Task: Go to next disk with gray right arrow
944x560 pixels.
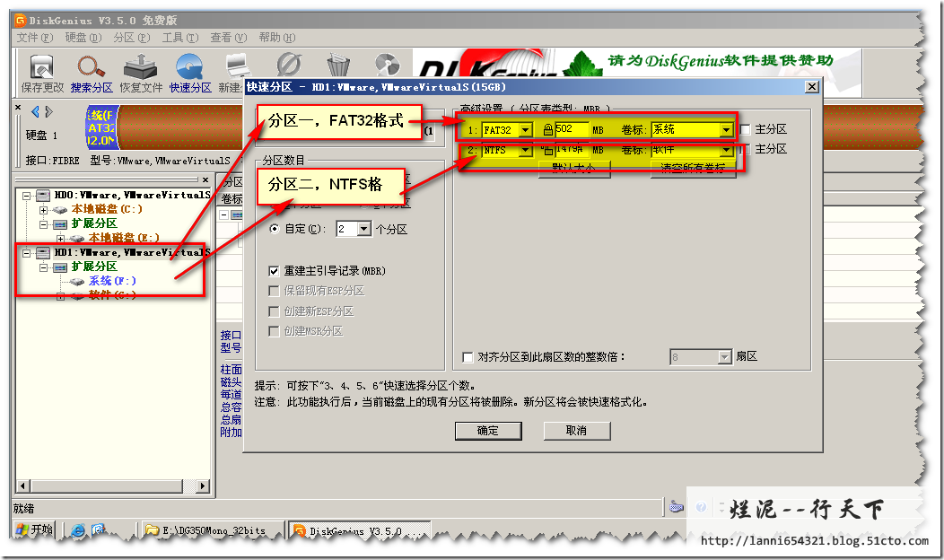Action: (48, 111)
